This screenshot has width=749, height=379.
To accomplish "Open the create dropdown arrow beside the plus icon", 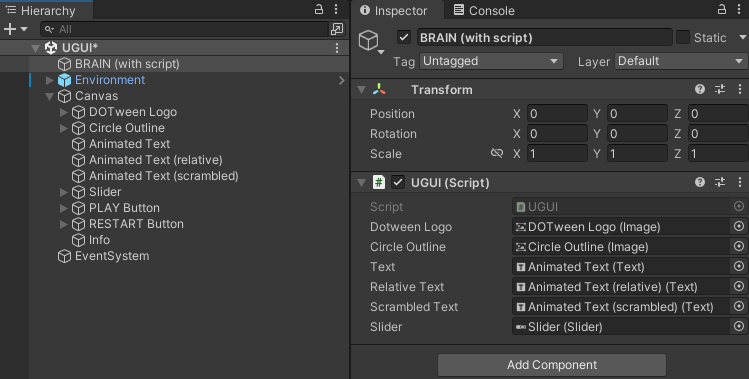I will 24,29.
